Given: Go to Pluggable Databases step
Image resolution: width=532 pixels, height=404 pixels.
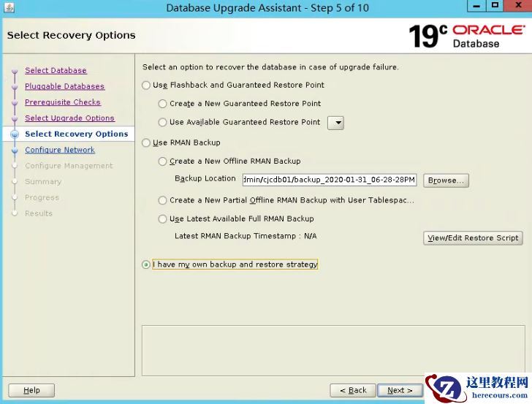Looking at the screenshot, I should coord(64,86).
